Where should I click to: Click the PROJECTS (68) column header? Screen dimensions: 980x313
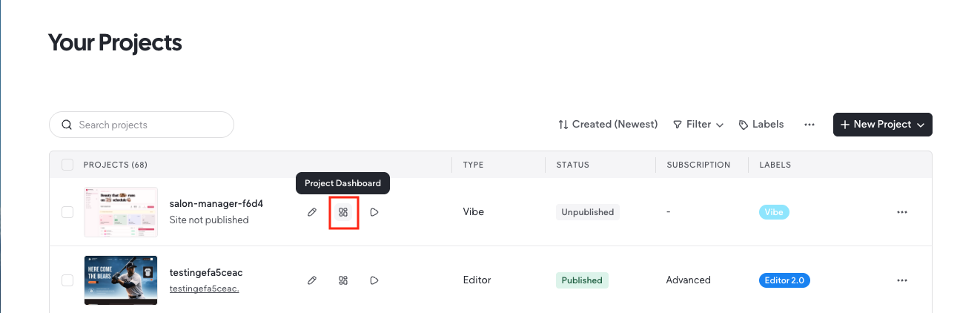point(116,165)
